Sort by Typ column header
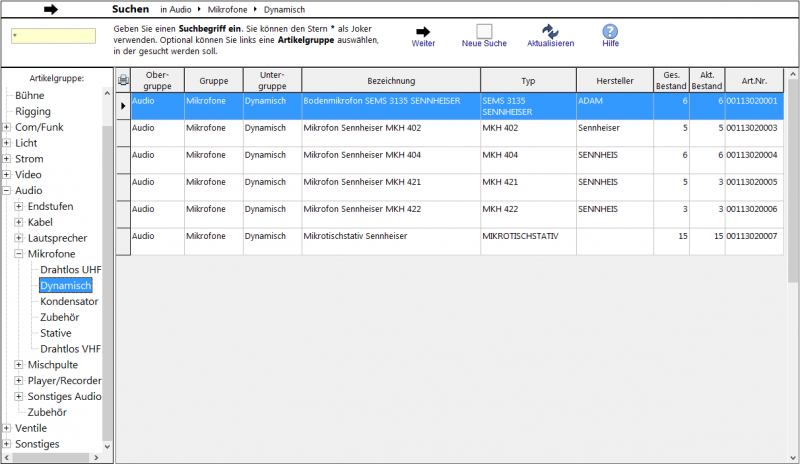The width and height of the screenshot is (800, 464). pos(528,80)
